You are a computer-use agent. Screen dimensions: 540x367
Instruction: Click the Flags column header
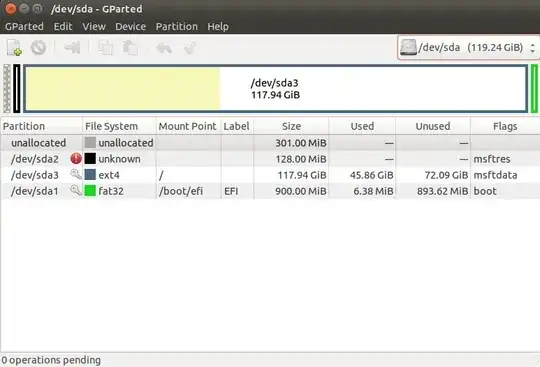tap(505, 126)
